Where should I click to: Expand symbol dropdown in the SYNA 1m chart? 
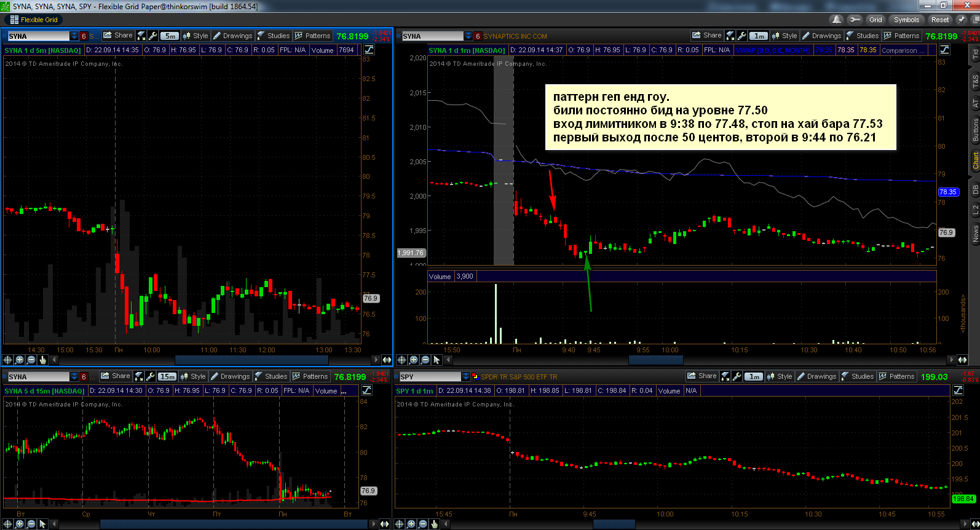pyautogui.click(x=468, y=36)
